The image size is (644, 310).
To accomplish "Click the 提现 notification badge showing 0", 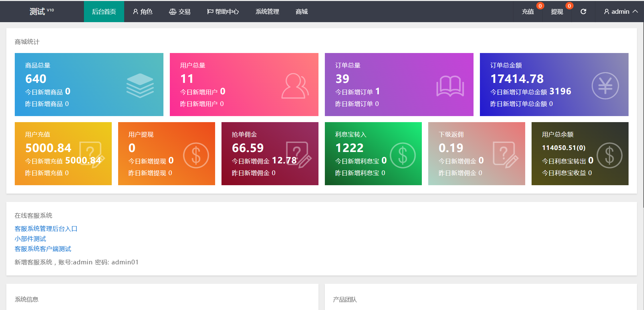I will point(569,6).
